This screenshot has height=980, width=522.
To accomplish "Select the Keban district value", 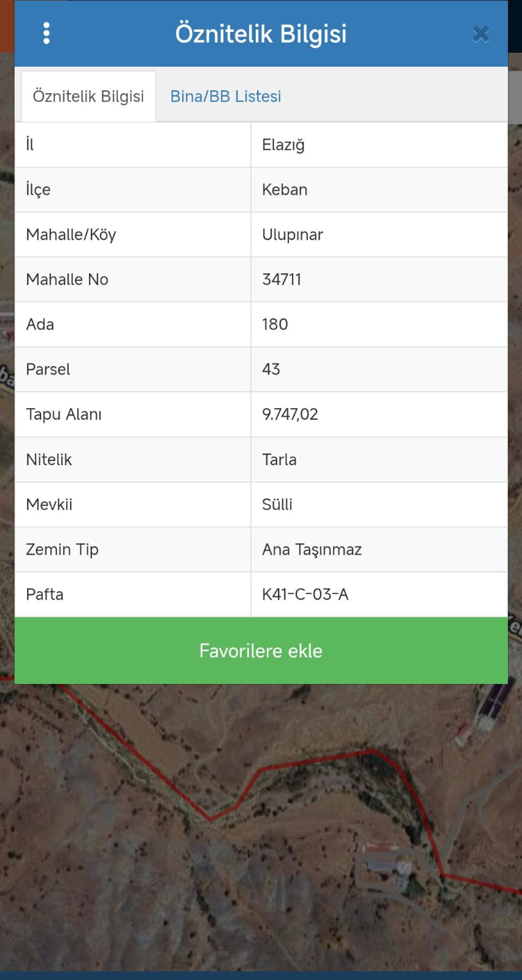I will click(x=285, y=189).
